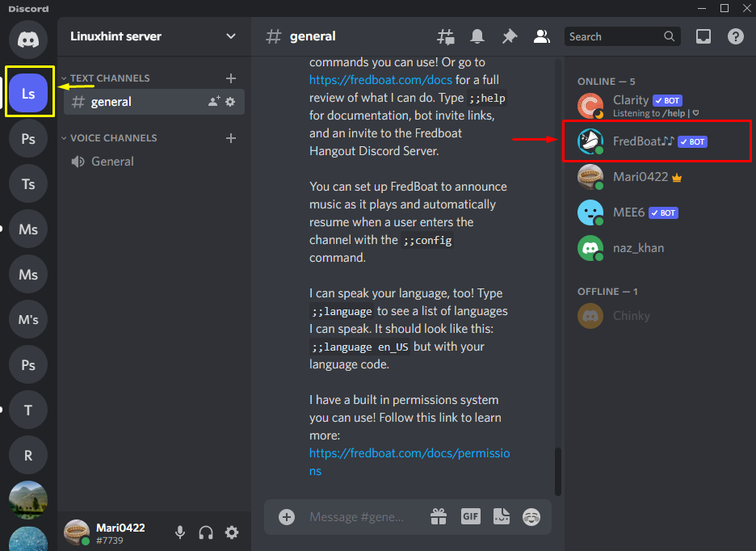Click the ";;language en_US" code text
Viewport: 756px width, 551px height.
359,347
